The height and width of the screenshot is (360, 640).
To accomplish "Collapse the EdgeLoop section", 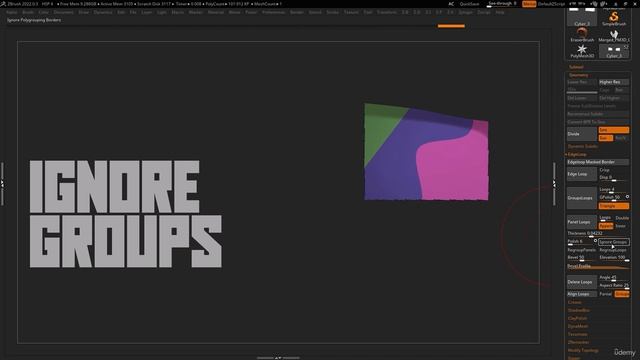I will point(577,154).
